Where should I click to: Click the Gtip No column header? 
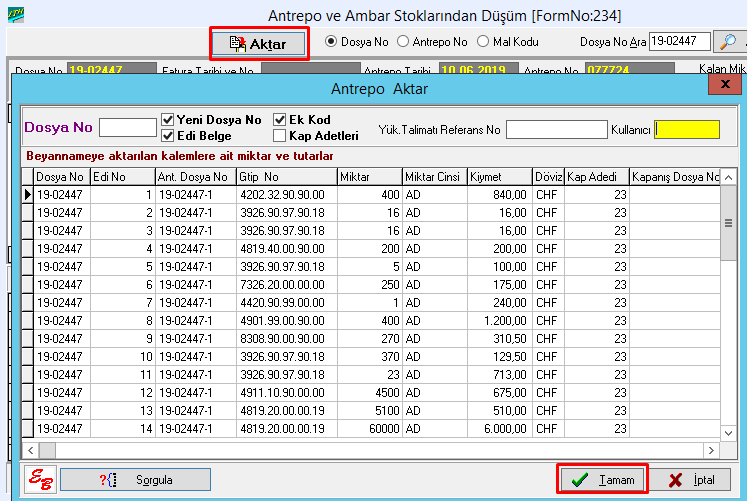pyautogui.click(x=287, y=177)
